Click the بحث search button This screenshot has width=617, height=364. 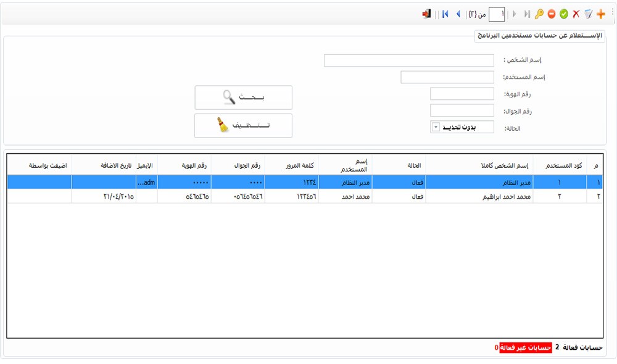tap(243, 97)
